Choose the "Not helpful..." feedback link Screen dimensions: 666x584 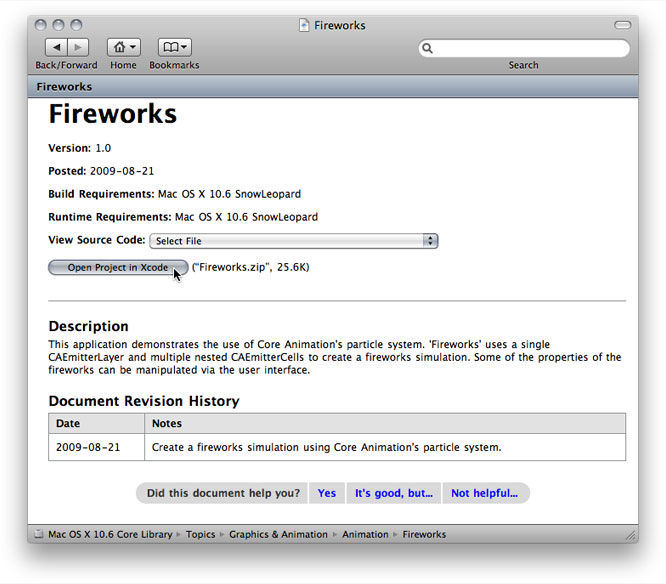485,493
